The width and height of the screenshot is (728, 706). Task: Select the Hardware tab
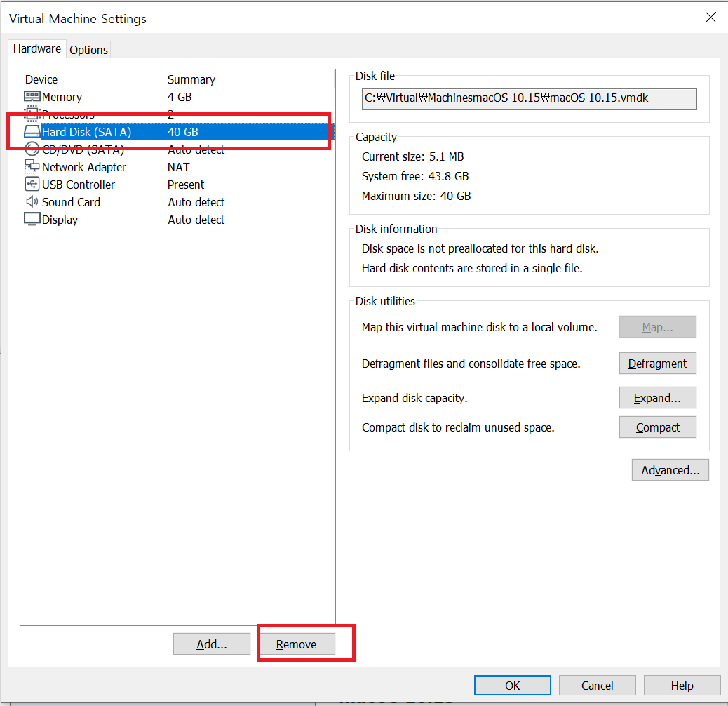click(x=37, y=49)
